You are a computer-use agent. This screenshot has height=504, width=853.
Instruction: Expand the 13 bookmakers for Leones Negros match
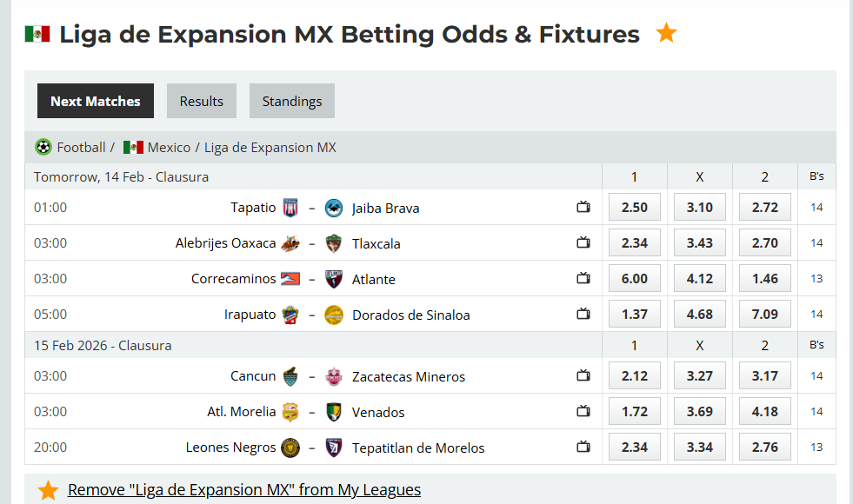tap(816, 447)
